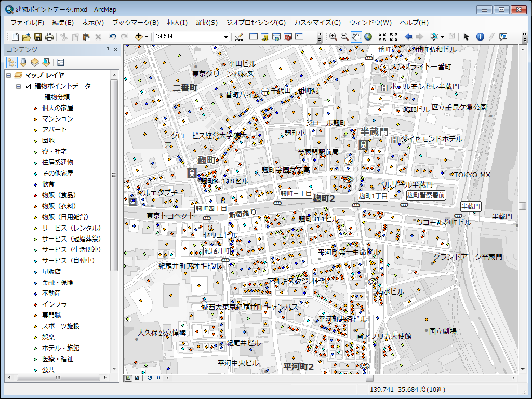Collapse the 建物ポイントデータ layer legend
The height and width of the screenshot is (399, 532).
point(19,86)
